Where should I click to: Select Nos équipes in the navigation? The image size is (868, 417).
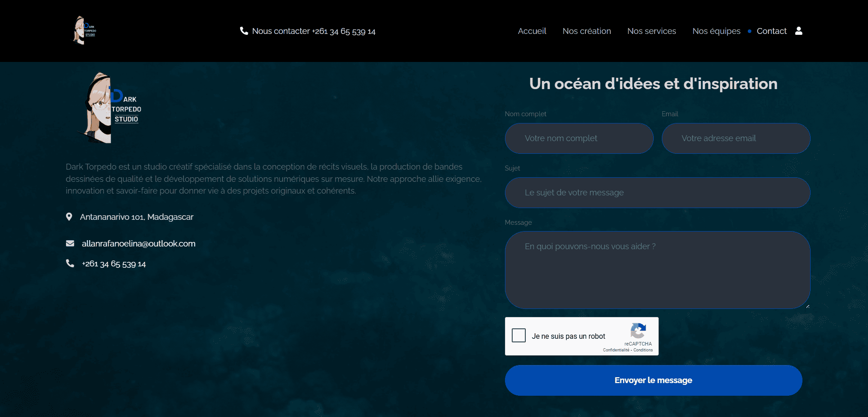click(x=716, y=31)
